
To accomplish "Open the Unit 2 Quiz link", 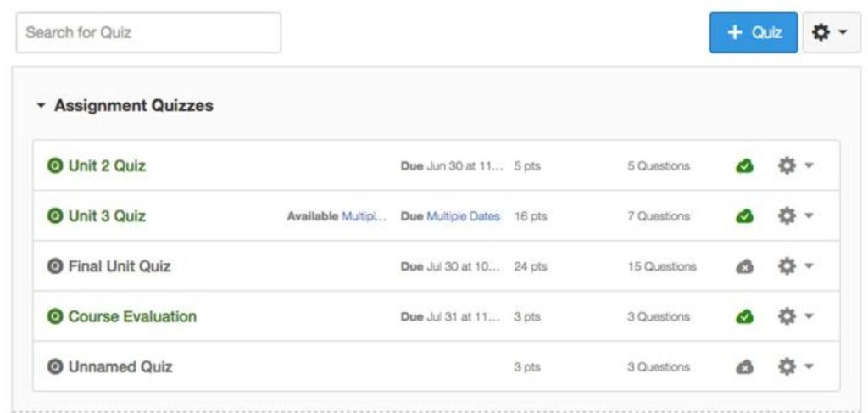I will pyautogui.click(x=107, y=165).
